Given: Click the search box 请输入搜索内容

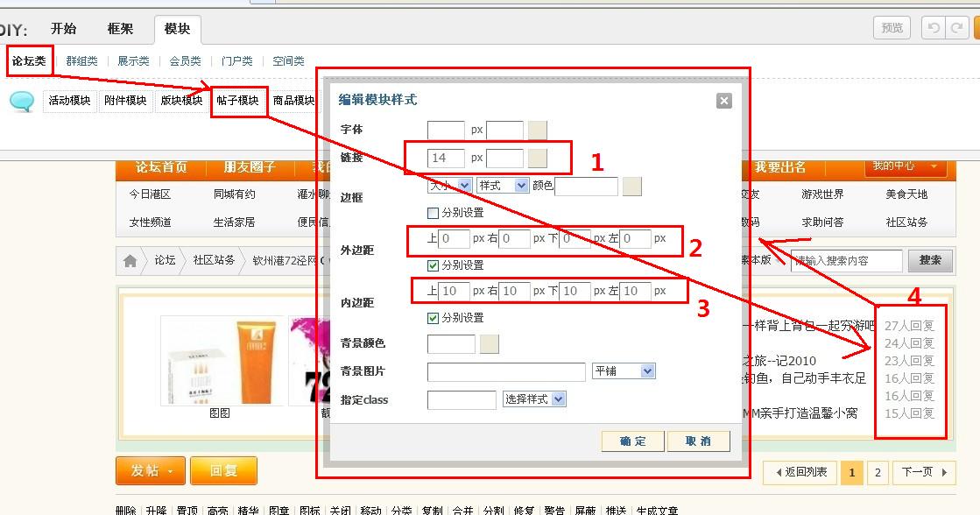Looking at the screenshot, I should 846,261.
